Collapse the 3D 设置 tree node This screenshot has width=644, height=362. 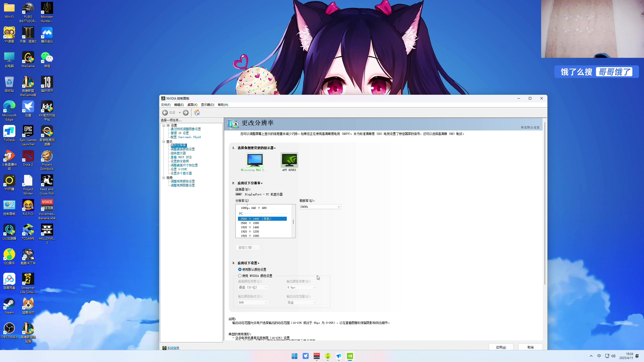(164, 125)
